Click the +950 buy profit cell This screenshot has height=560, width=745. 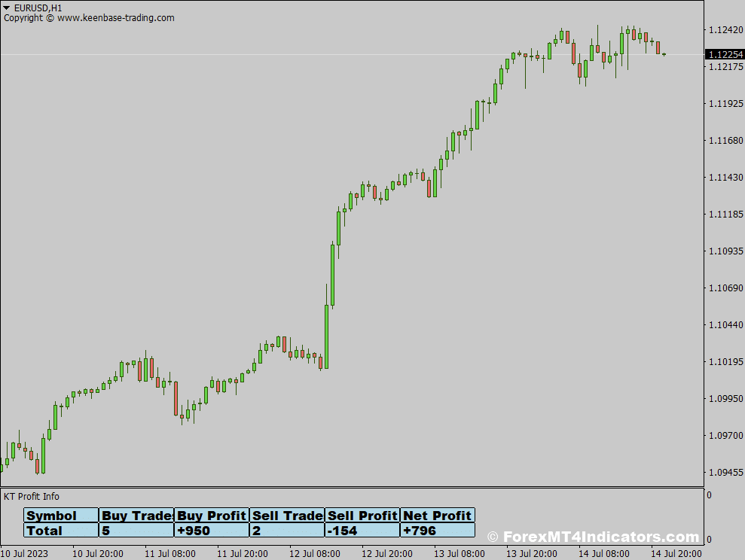(x=212, y=530)
